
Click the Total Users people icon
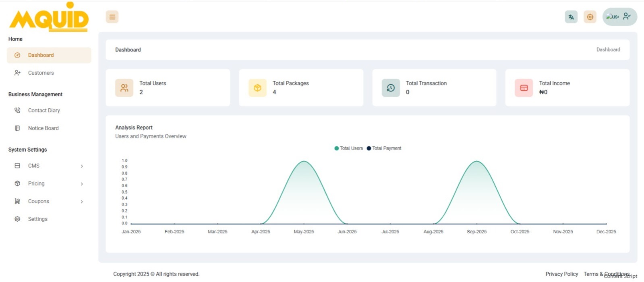coord(124,88)
